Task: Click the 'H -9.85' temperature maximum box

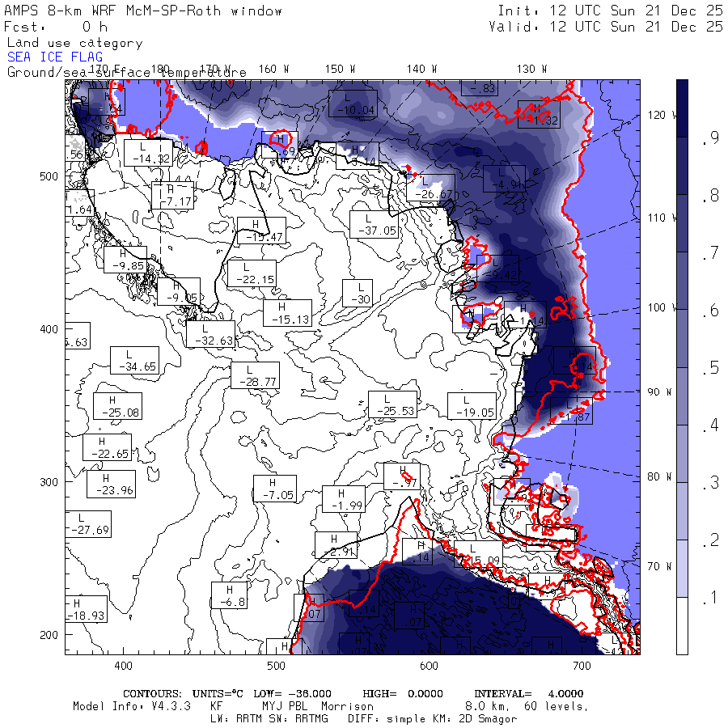Action: [x=125, y=260]
